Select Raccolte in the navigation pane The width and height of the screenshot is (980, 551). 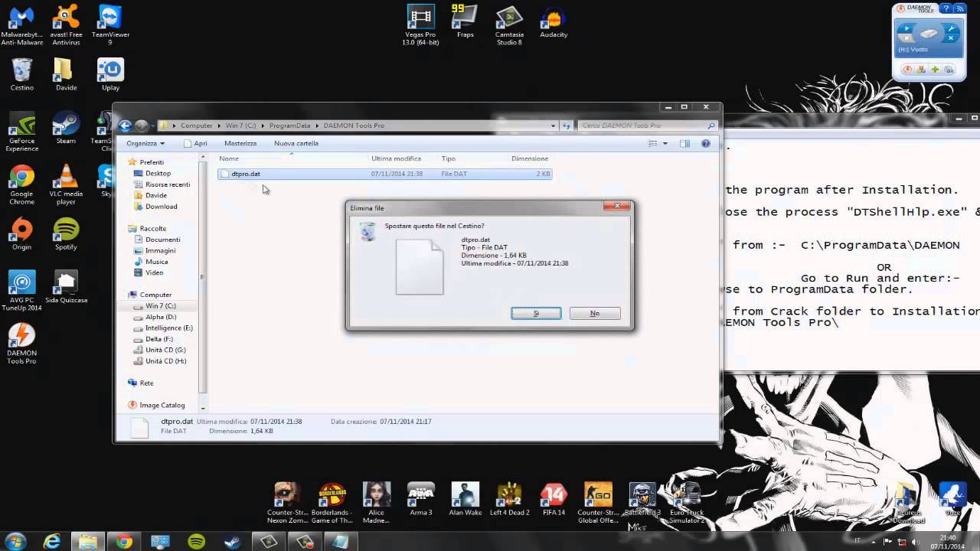point(153,229)
